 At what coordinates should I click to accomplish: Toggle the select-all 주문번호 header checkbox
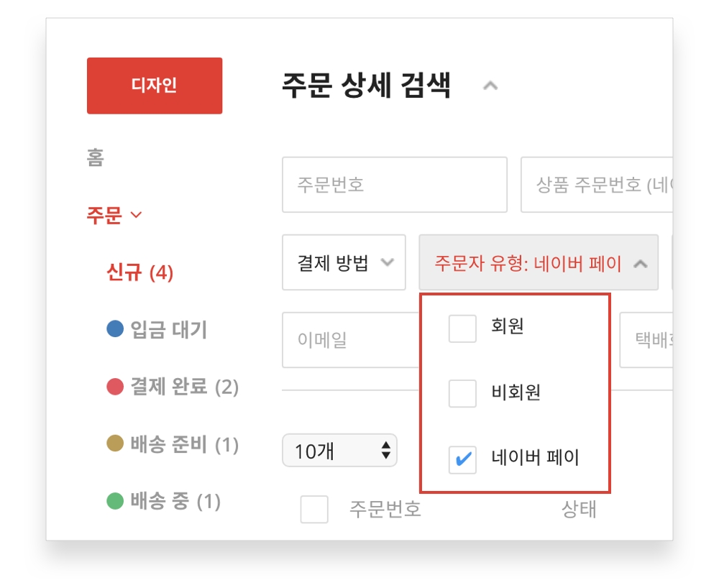(x=314, y=510)
